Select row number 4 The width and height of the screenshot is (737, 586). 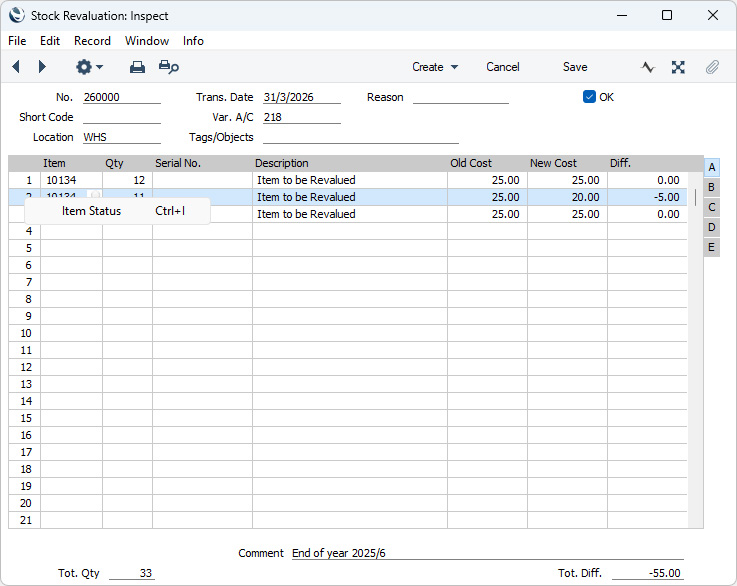click(24, 231)
